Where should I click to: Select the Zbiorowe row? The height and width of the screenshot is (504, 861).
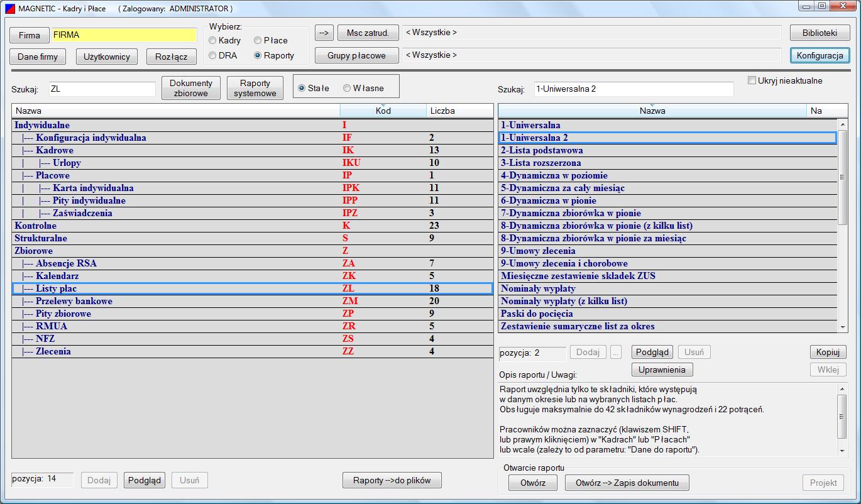coord(252,251)
